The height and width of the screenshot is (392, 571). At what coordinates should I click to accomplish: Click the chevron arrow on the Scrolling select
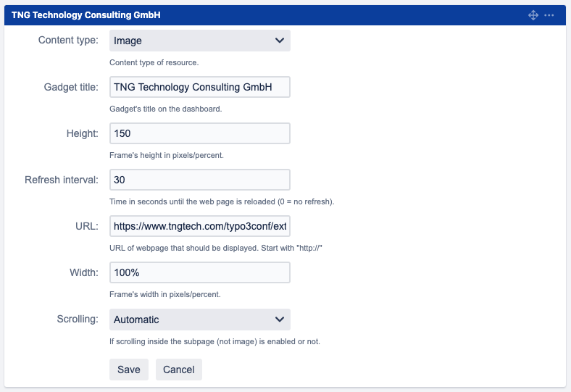pyautogui.click(x=280, y=320)
